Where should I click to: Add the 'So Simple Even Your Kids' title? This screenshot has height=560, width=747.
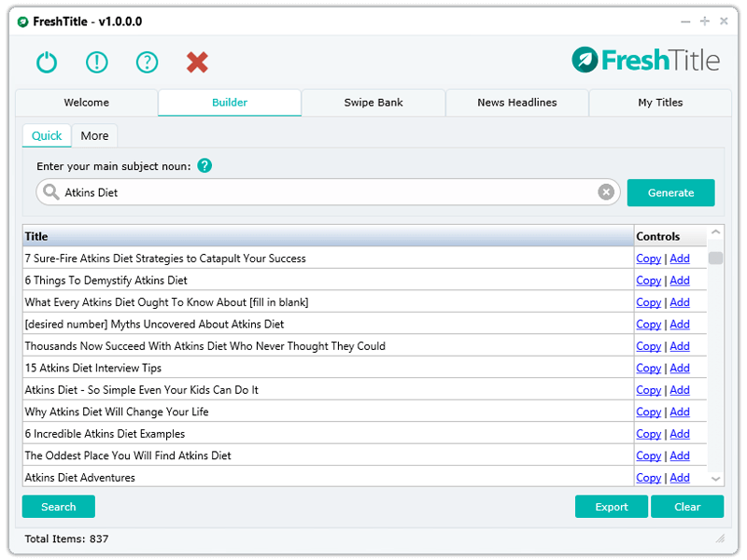click(x=680, y=390)
